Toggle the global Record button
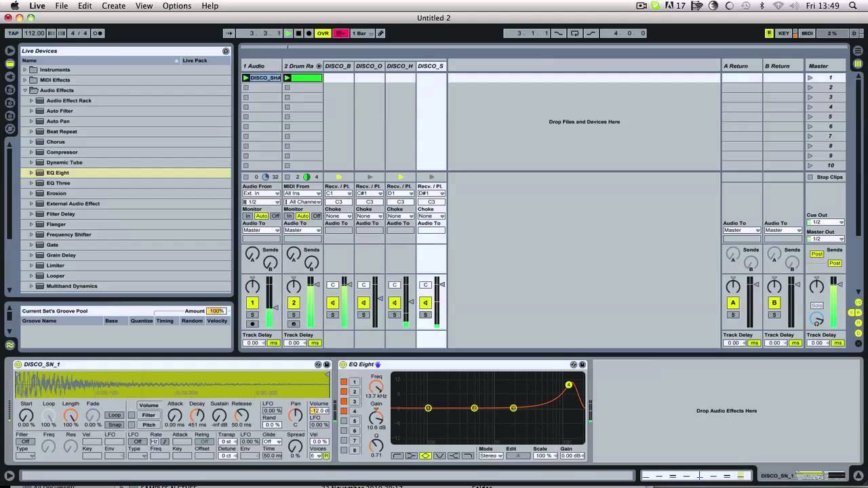 309,33
